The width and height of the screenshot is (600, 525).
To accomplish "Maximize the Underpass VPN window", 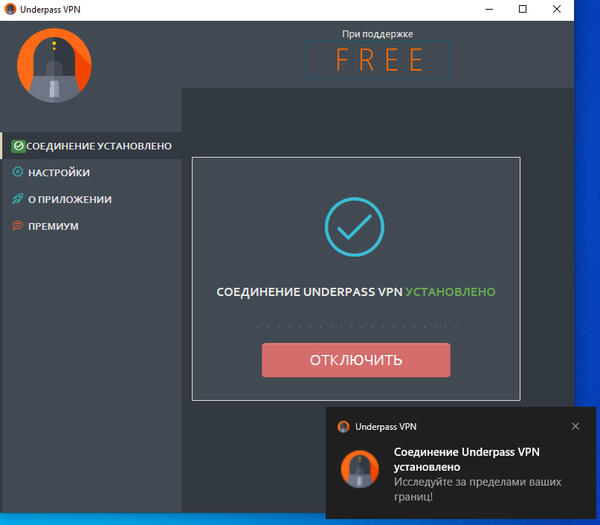I will tap(523, 10).
